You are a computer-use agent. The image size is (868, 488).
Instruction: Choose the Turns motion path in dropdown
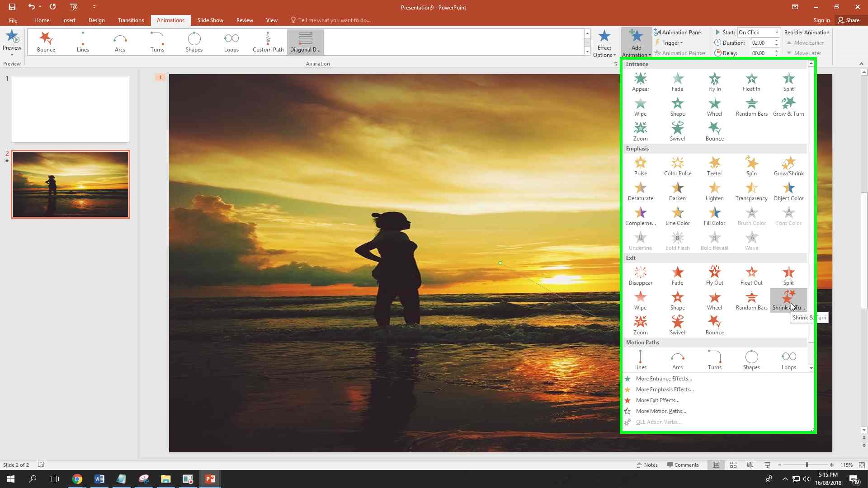point(714,360)
